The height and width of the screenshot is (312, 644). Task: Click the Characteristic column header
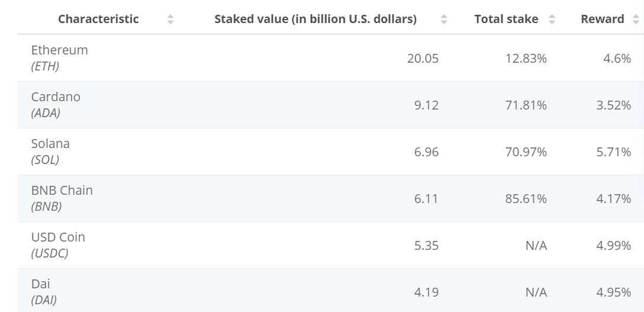98,20
